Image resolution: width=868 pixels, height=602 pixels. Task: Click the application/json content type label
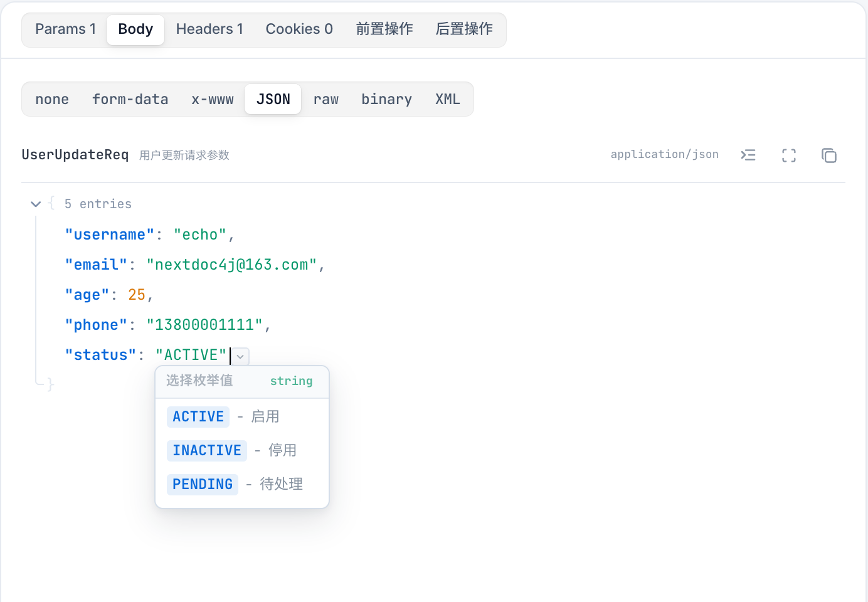click(x=665, y=154)
